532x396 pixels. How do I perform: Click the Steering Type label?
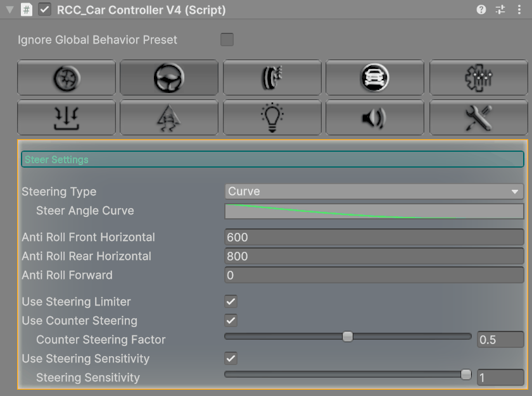59,192
